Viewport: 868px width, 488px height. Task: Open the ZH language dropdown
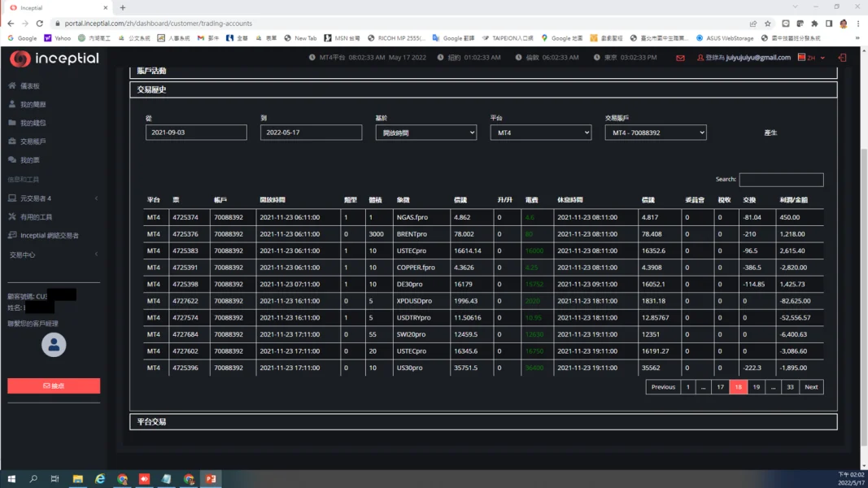point(811,58)
